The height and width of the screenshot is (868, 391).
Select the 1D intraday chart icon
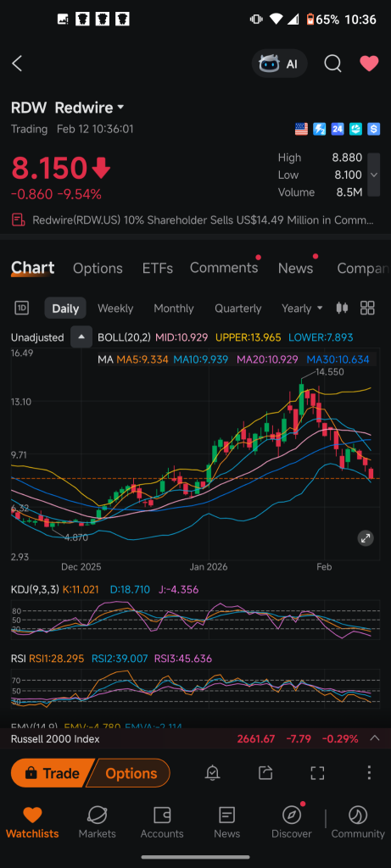(21, 308)
